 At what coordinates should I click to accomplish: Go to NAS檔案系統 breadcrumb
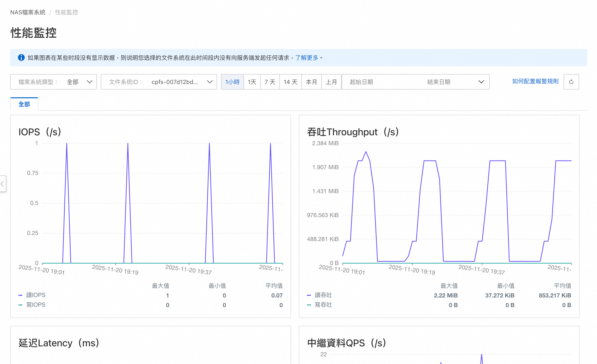[28, 12]
